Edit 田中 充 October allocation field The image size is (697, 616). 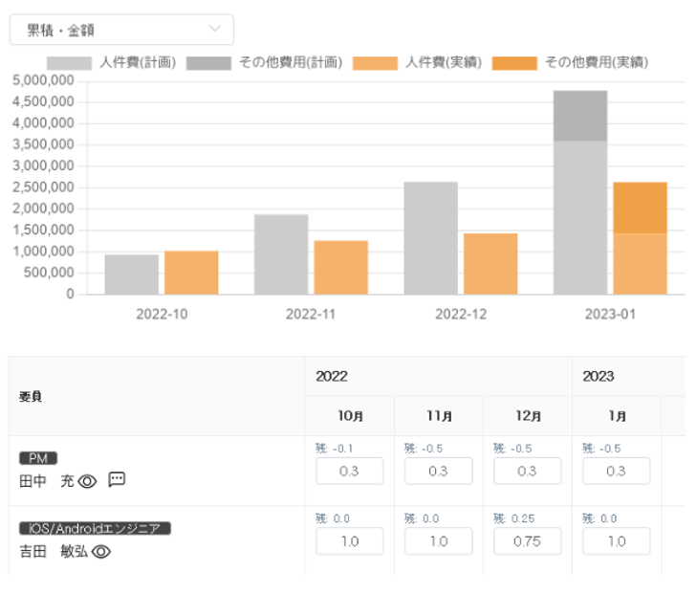(x=349, y=471)
